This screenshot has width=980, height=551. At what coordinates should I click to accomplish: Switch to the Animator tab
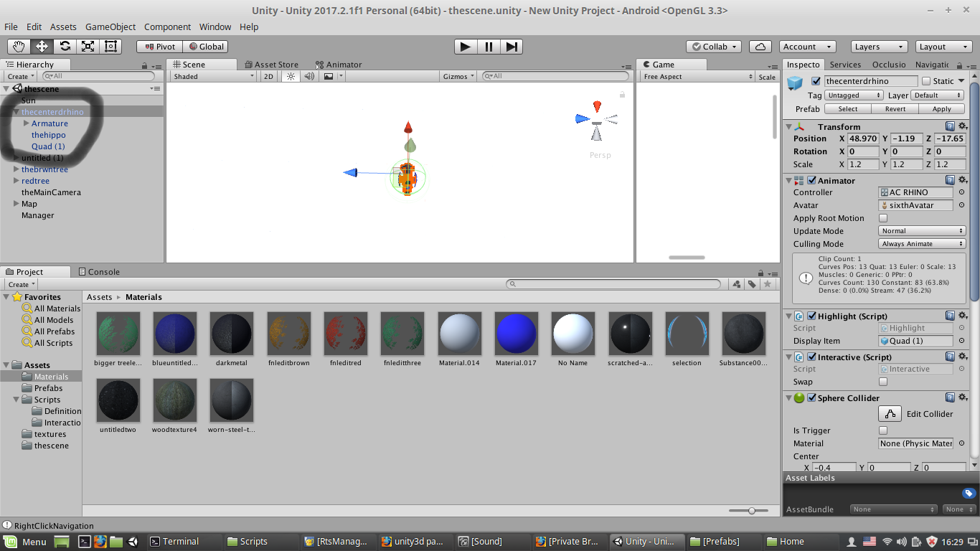(339, 65)
